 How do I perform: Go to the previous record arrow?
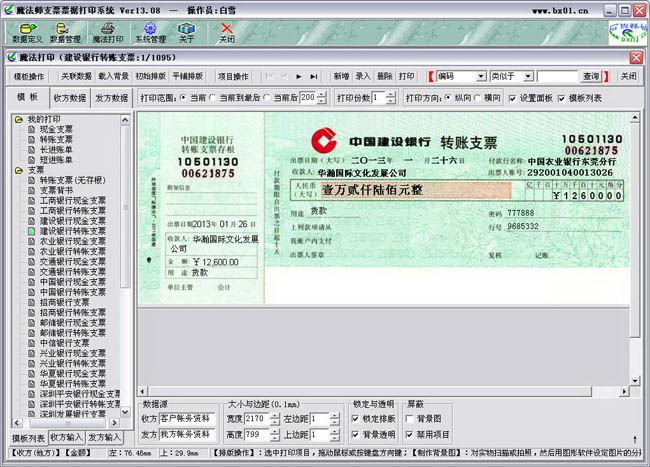[284, 76]
